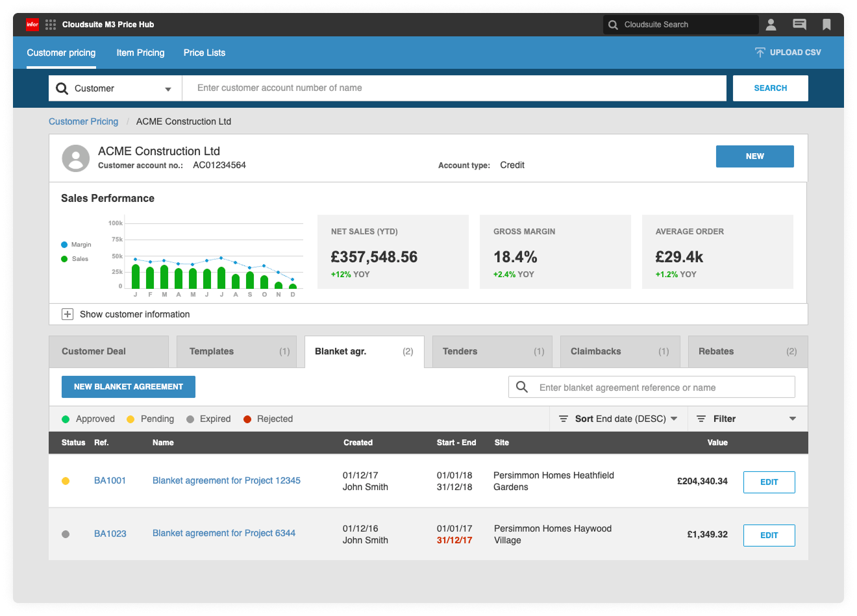Click the Ref. column header
This screenshot has height=616, width=857.
101,443
